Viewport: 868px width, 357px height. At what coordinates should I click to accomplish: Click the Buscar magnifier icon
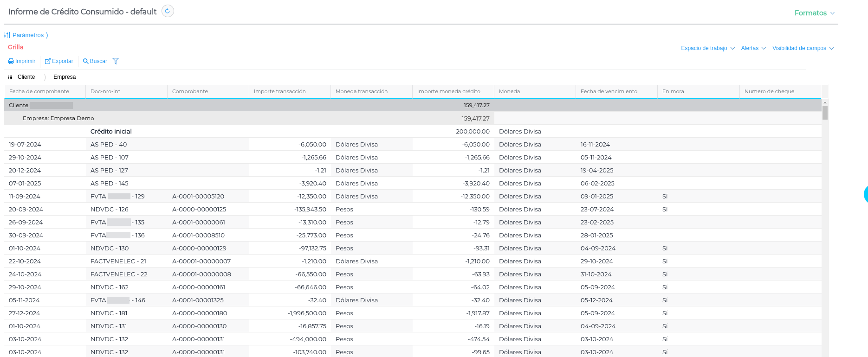(x=85, y=61)
